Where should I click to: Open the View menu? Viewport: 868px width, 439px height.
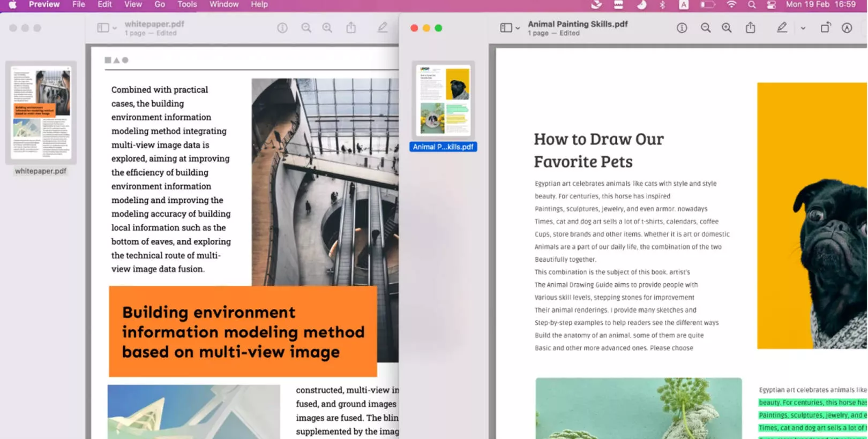click(133, 4)
